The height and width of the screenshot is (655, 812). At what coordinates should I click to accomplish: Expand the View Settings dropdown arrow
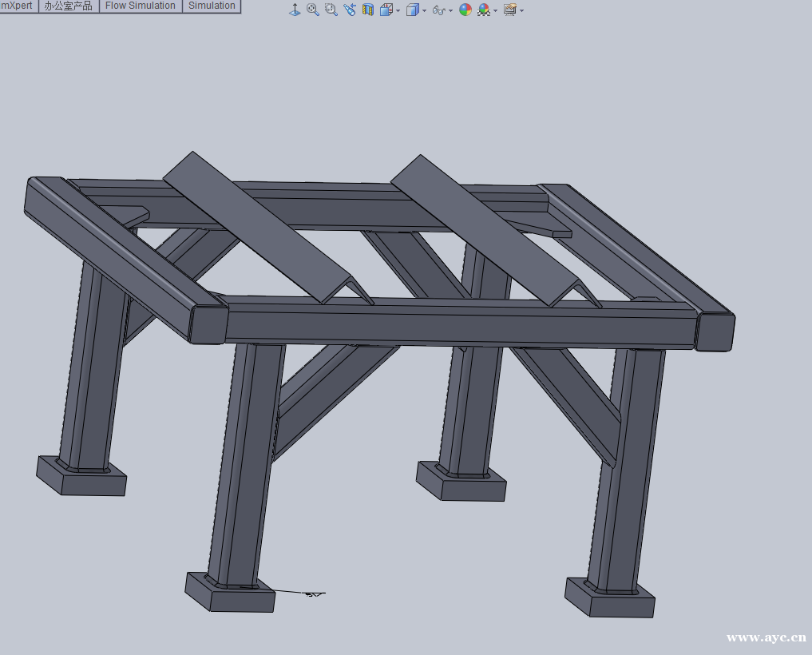tap(521, 11)
